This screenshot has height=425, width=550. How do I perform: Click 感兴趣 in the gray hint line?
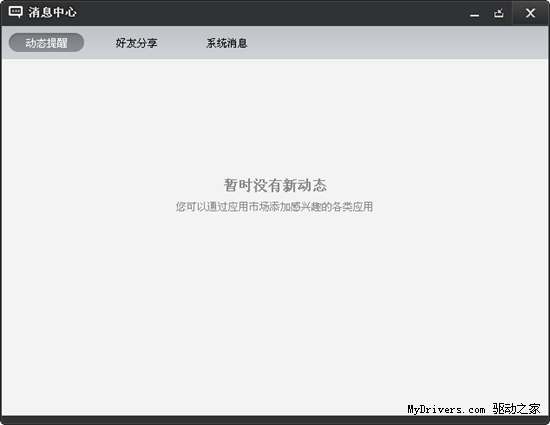coord(306,207)
